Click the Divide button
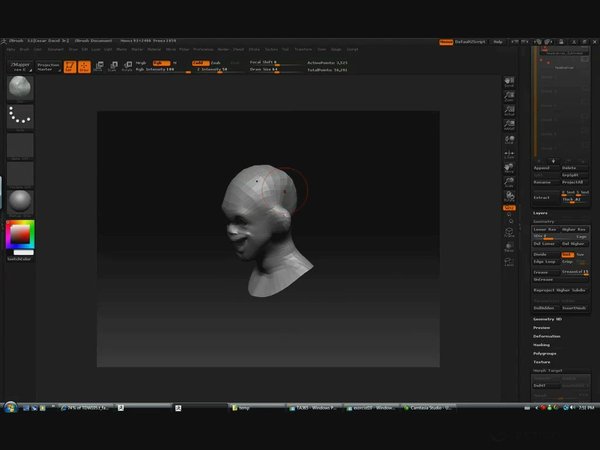The image size is (600, 450). point(546,254)
